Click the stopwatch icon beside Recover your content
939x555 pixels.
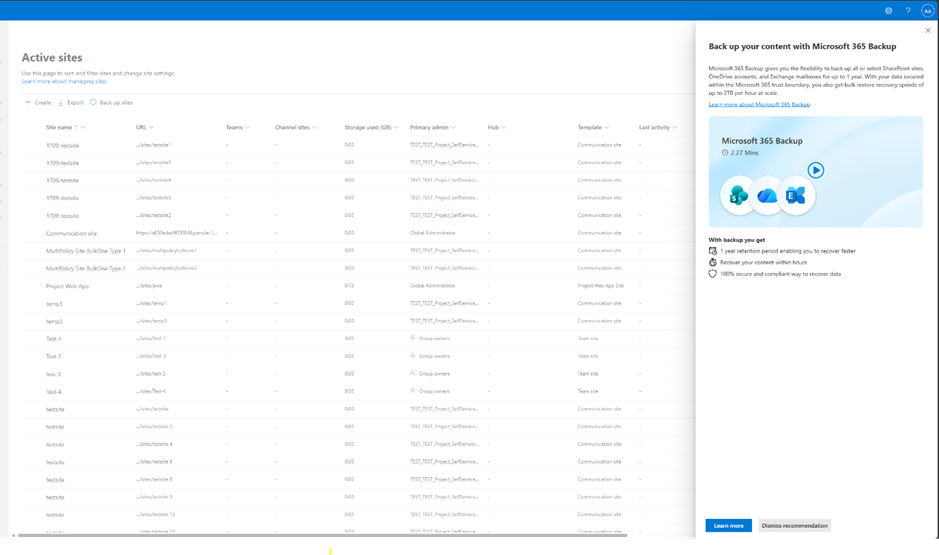click(x=713, y=262)
